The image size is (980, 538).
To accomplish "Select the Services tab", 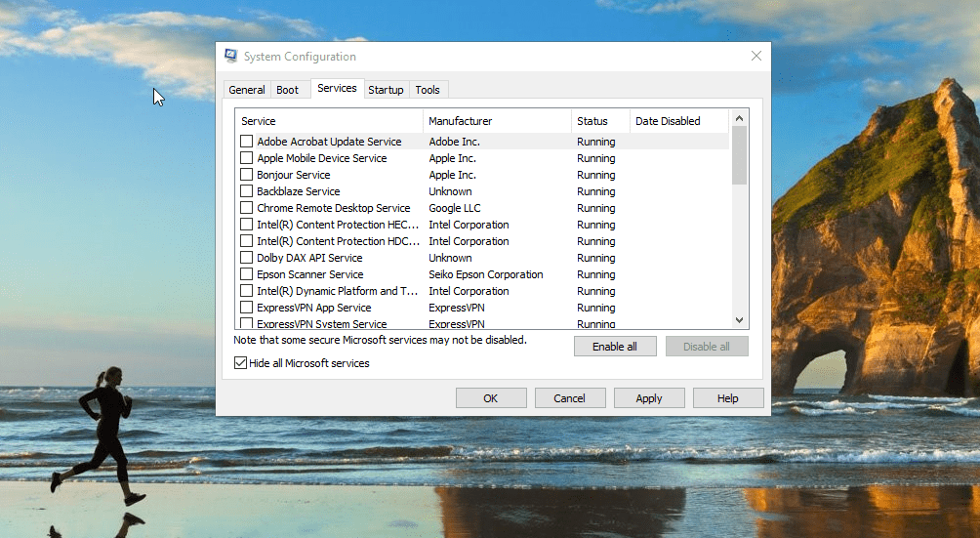I will coord(337,88).
